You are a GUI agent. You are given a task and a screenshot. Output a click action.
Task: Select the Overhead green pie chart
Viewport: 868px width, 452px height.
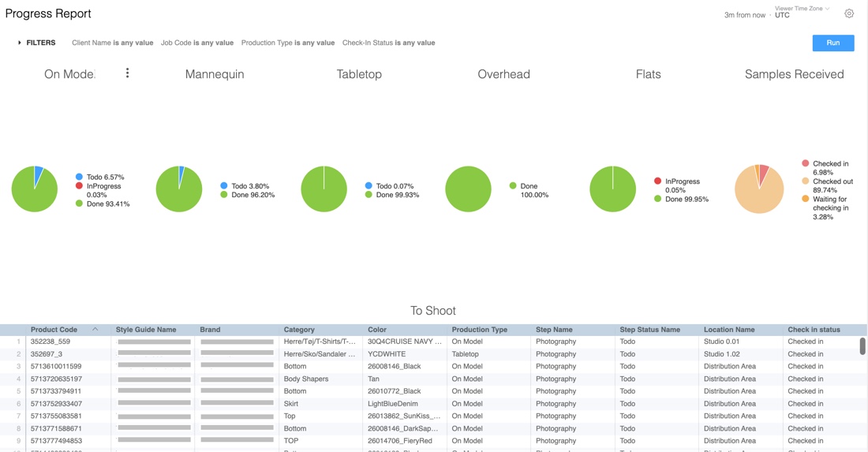click(468, 189)
